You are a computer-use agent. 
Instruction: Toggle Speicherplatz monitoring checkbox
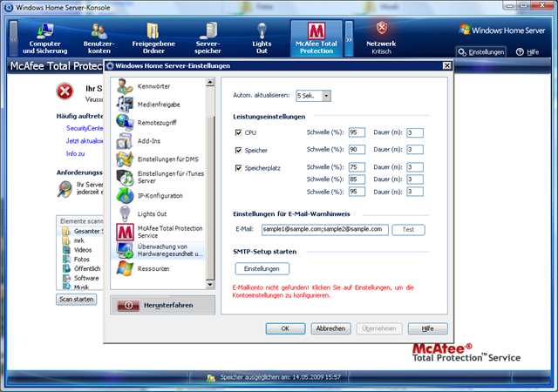tap(238, 168)
